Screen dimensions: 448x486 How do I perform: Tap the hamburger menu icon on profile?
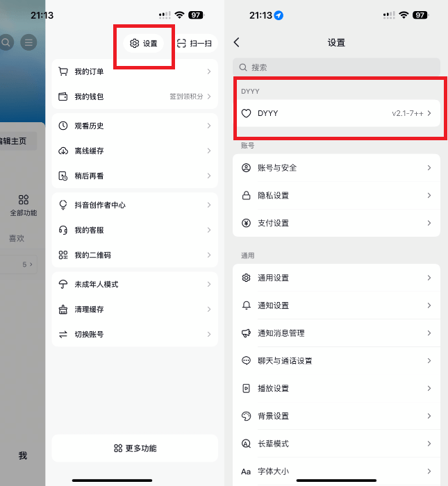28,42
